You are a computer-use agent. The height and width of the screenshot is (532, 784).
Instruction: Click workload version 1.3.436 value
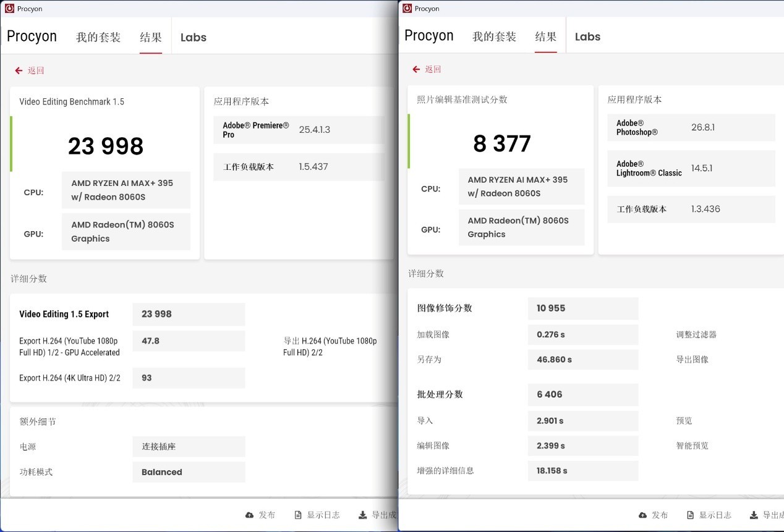(705, 209)
